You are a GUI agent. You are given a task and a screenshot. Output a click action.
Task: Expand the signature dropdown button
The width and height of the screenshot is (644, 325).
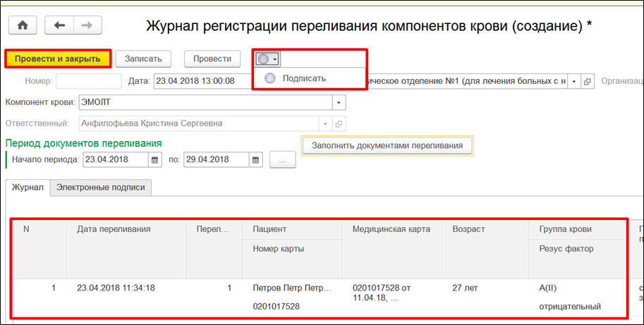pos(268,59)
